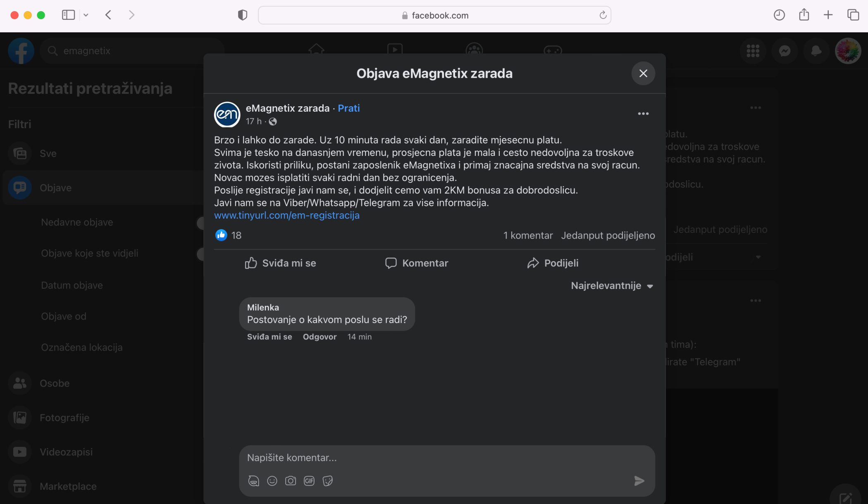
Task: View the 18 like reactions
Action: (x=228, y=235)
